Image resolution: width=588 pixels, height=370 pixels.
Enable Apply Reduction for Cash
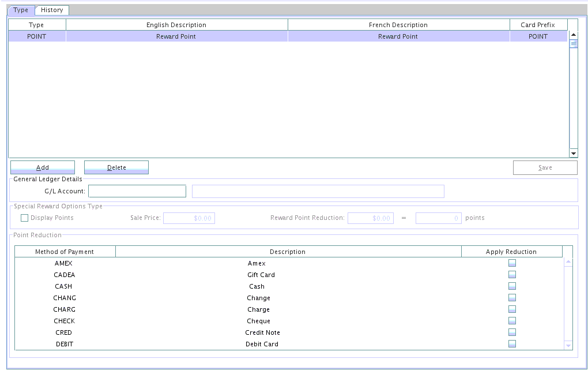tap(512, 286)
